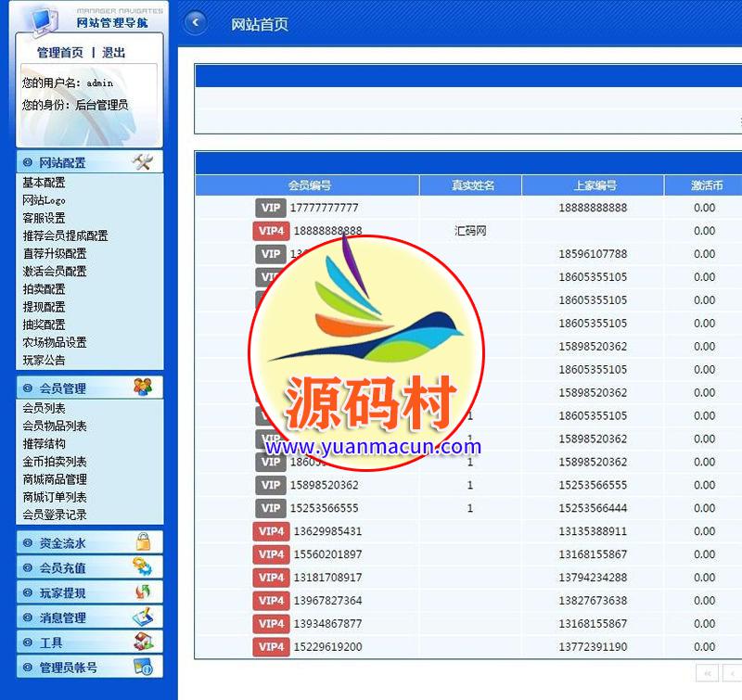Click the tools icon on 网站配置 header
Screen dimensions: 742x700
tap(142, 162)
